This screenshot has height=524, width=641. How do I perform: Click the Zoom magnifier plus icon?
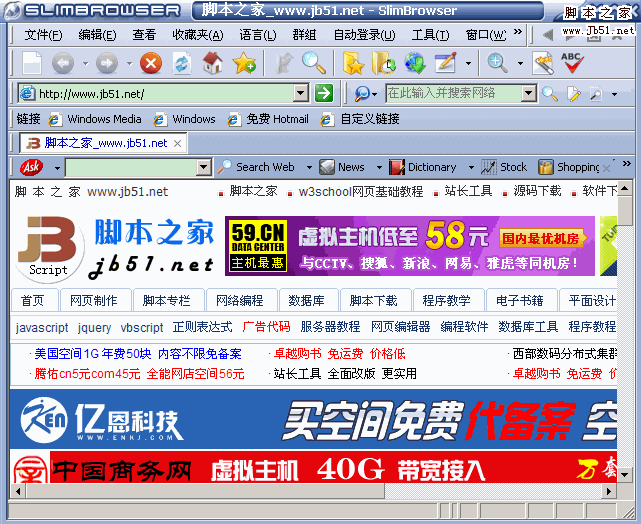click(x=498, y=63)
